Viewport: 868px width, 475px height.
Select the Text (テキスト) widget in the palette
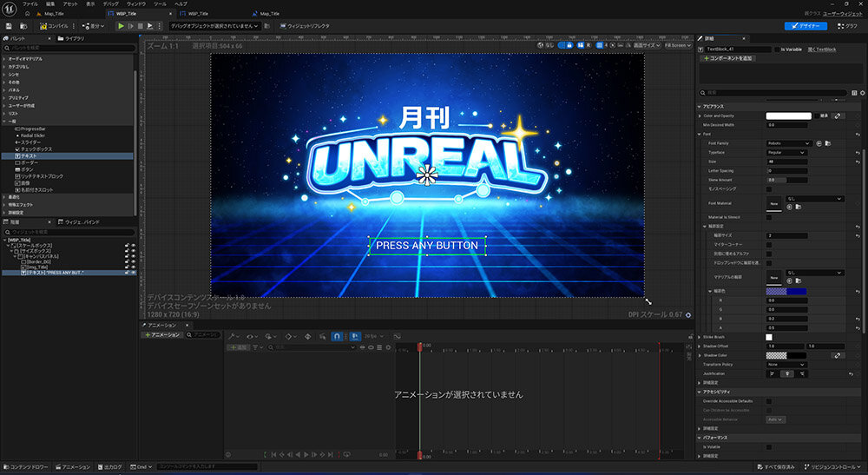(32, 155)
